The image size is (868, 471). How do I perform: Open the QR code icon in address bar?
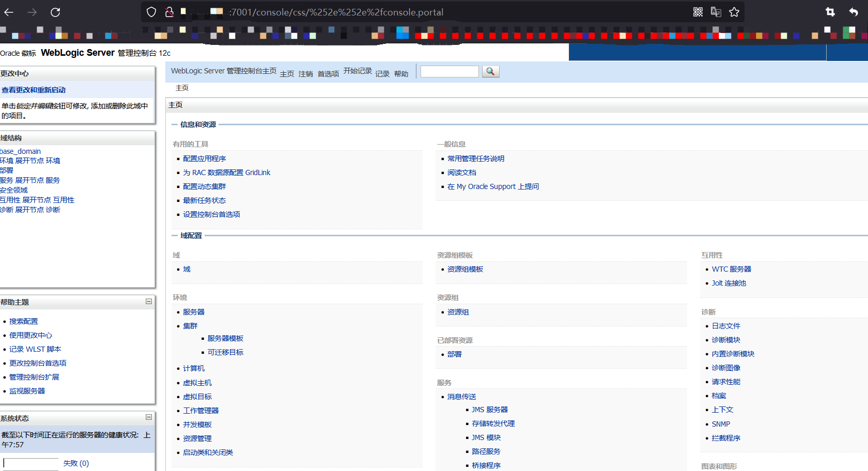[698, 12]
